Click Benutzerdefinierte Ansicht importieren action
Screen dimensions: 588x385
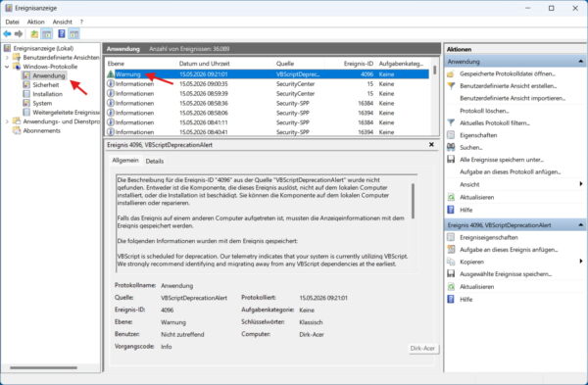[513, 99]
